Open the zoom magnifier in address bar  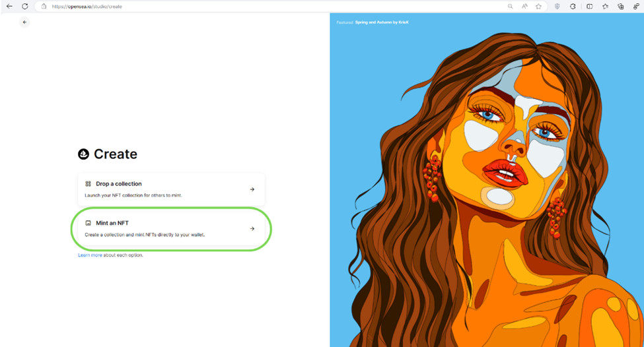pos(510,6)
